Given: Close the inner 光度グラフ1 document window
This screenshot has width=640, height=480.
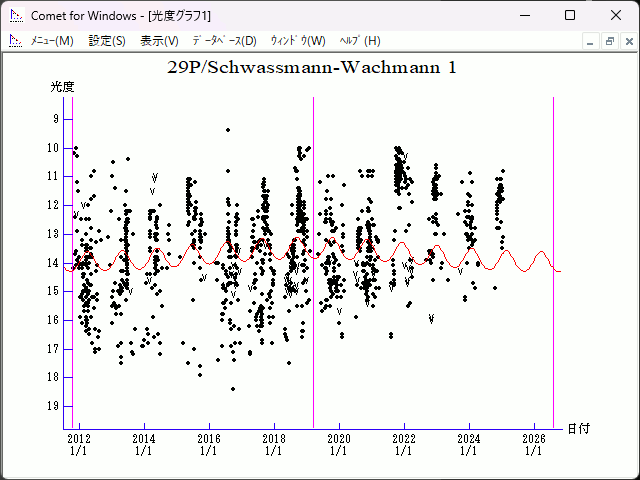Looking at the screenshot, I should click(627, 41).
